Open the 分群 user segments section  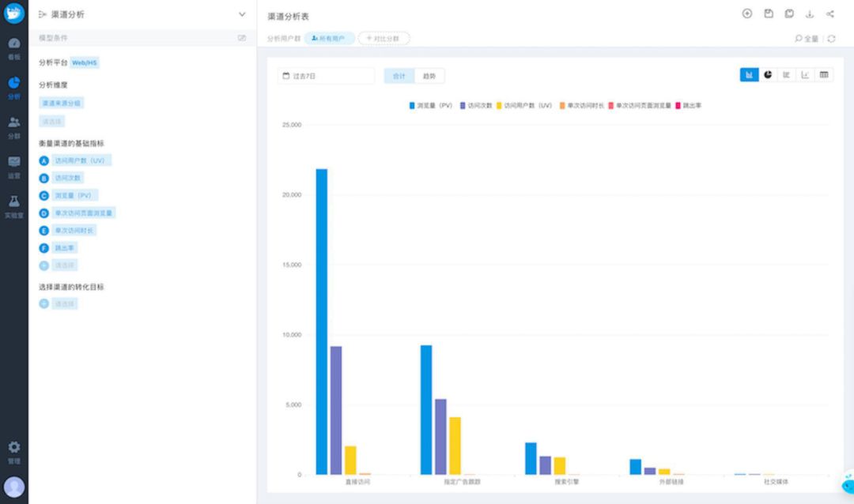click(13, 126)
